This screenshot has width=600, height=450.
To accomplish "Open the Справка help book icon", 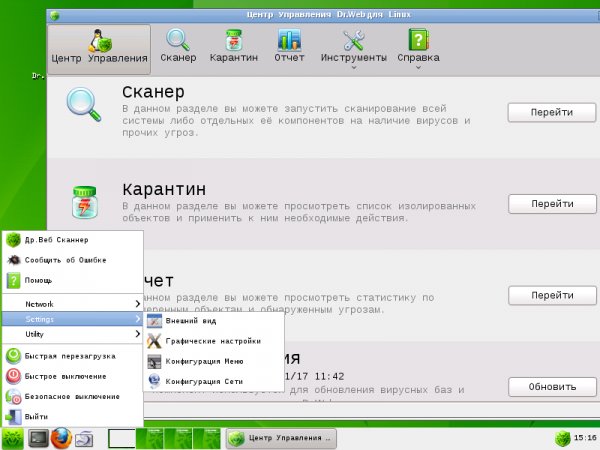I will pyautogui.click(x=418, y=45).
